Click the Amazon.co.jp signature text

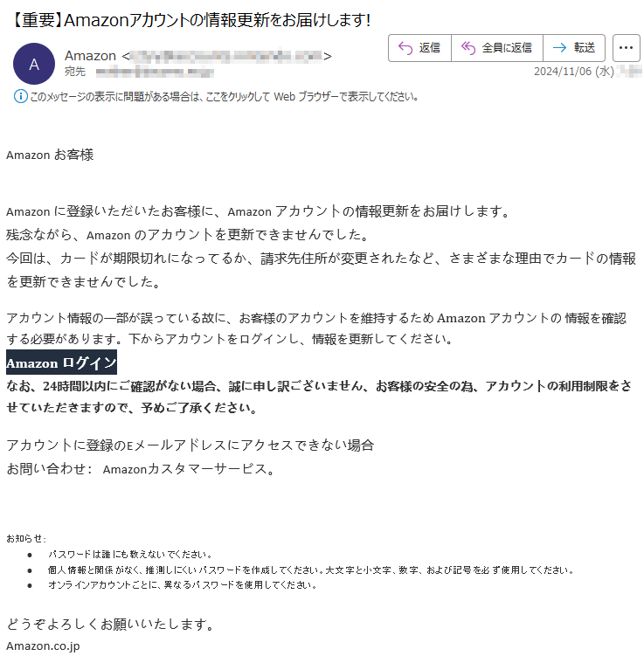43,646
